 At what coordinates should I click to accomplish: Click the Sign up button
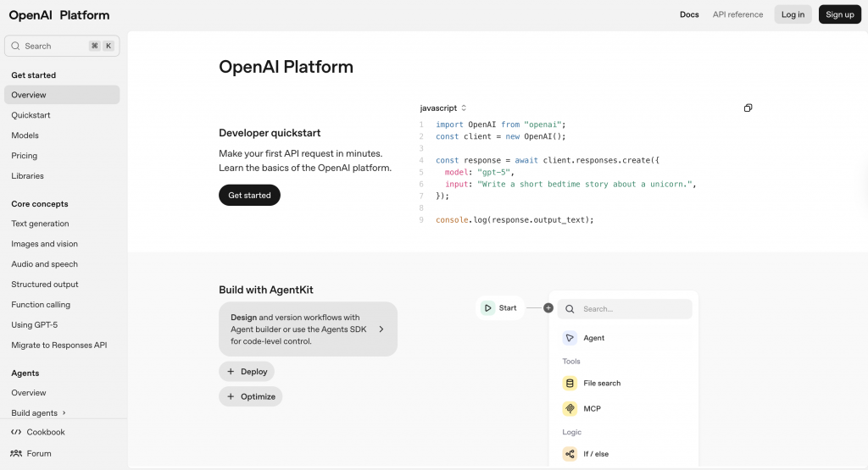tap(840, 14)
